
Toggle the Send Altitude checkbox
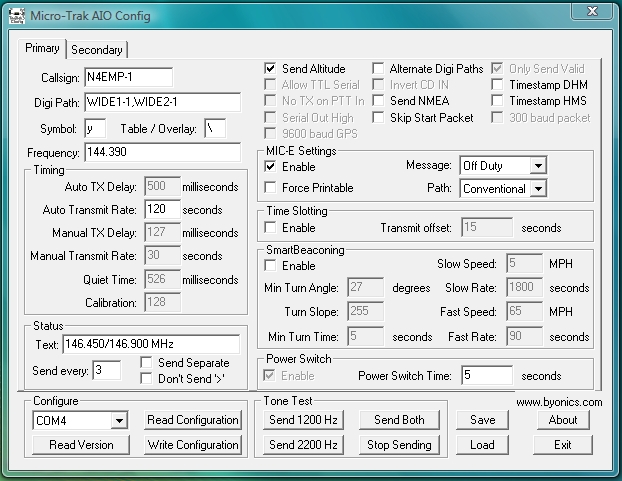point(270,69)
